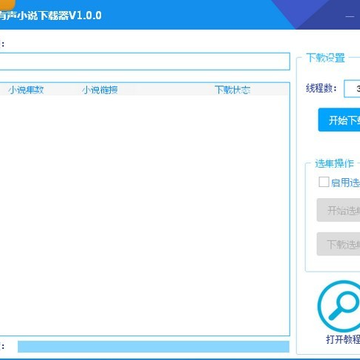Click the download progress bar
360x360 pixels.
click(153, 347)
